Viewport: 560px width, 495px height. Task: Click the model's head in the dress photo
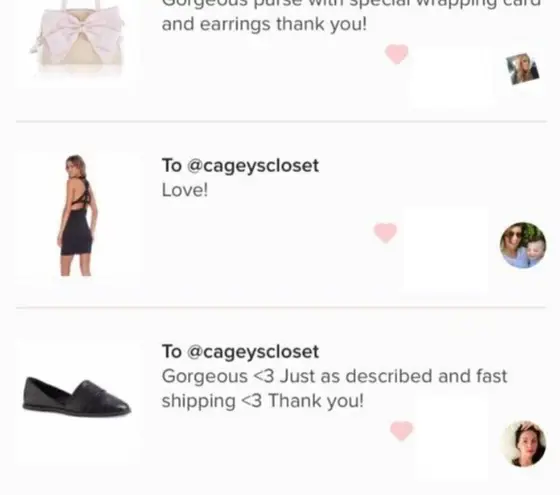75,164
